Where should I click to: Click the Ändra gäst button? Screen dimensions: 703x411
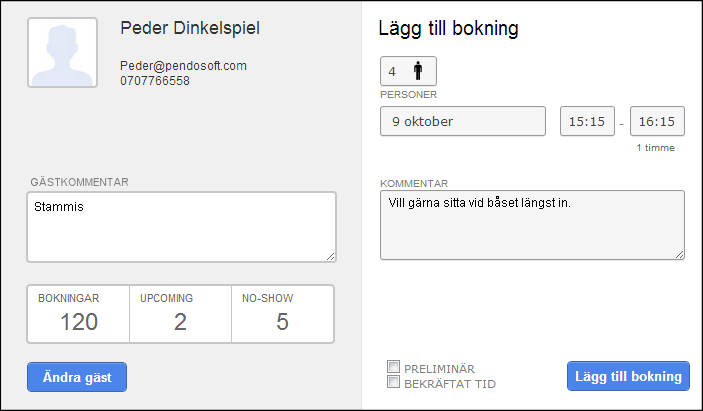pyautogui.click(x=77, y=377)
